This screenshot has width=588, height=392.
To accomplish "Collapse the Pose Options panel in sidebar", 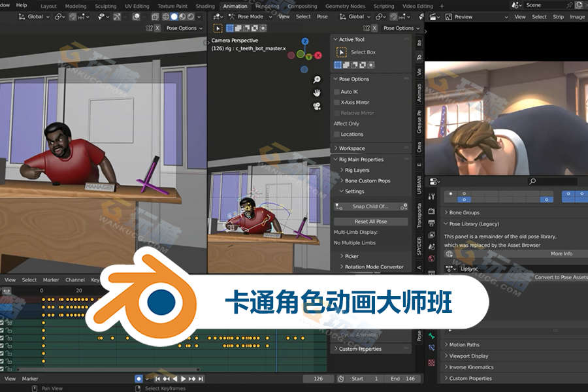I will coord(336,79).
